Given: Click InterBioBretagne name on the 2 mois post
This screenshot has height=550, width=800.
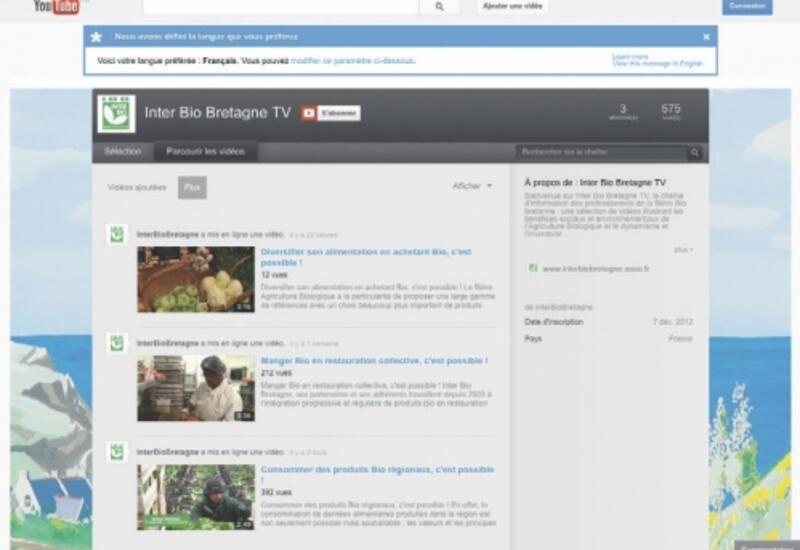Looking at the screenshot, I should coord(167,452).
